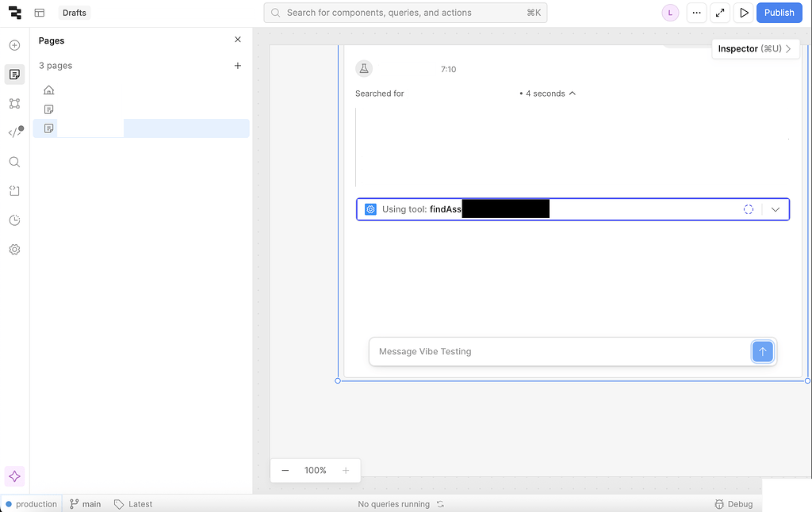Expand the Using tool findAss details
Viewport: 812px width, 512px height.
[x=776, y=208]
